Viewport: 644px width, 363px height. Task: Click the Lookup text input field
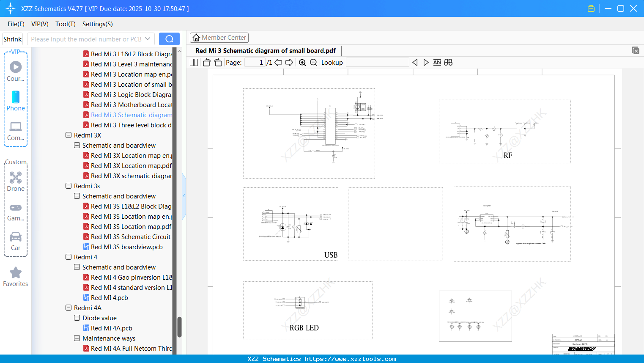point(377,63)
